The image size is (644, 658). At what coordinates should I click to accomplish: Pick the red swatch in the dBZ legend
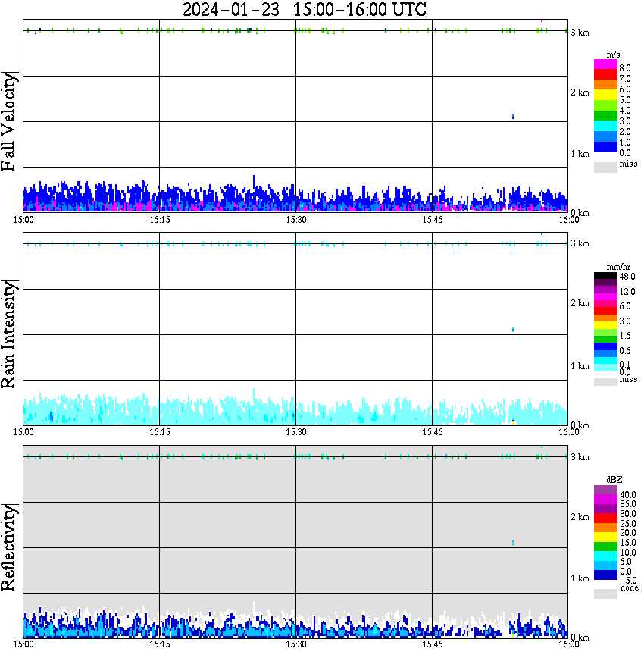click(605, 518)
